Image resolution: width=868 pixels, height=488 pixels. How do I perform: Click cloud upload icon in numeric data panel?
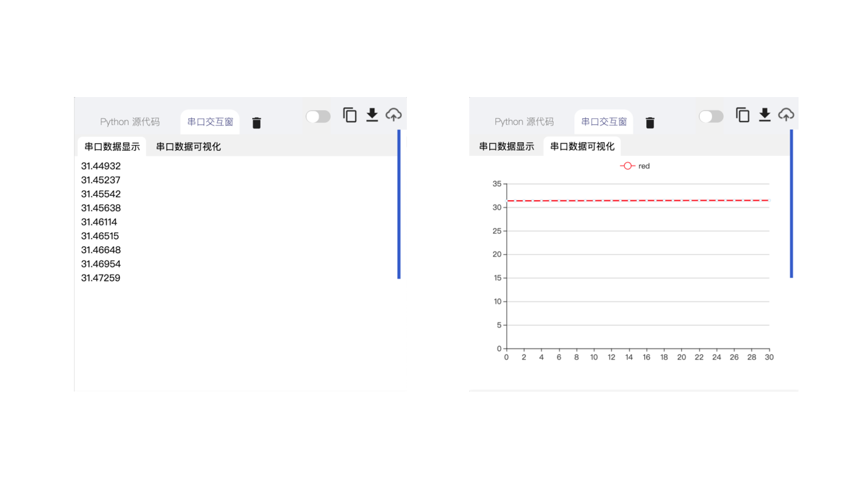[x=393, y=115]
